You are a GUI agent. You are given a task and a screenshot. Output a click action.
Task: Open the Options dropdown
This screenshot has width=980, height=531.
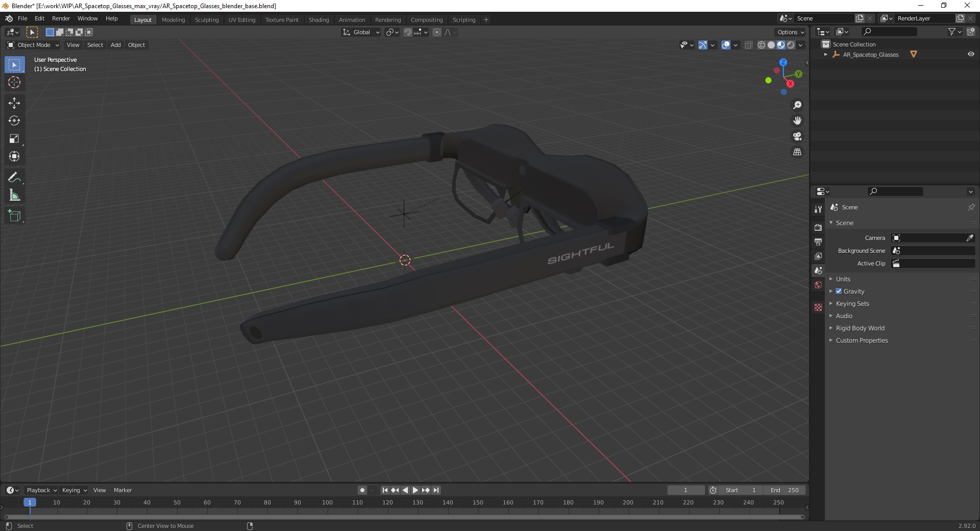[x=790, y=32]
